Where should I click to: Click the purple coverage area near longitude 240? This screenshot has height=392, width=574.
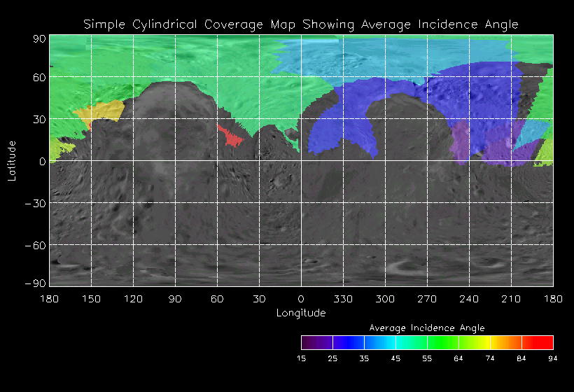[x=460, y=140]
